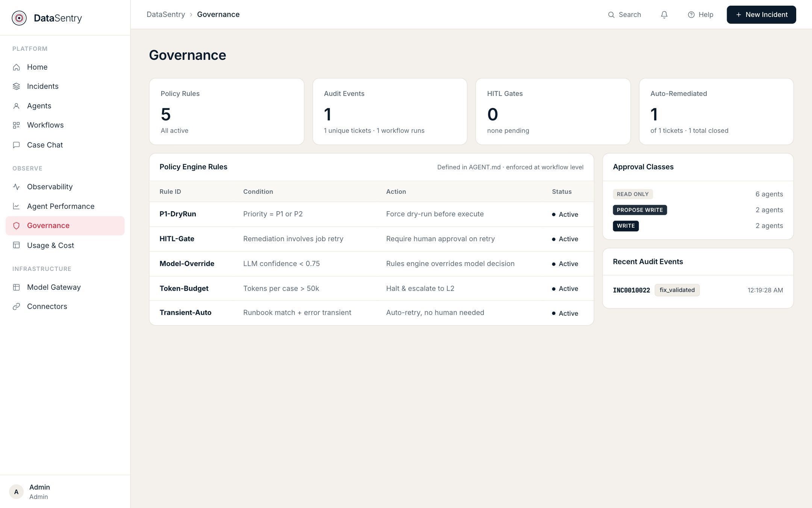Select the Model-Override rule ID
The image size is (812, 508).
point(187,263)
